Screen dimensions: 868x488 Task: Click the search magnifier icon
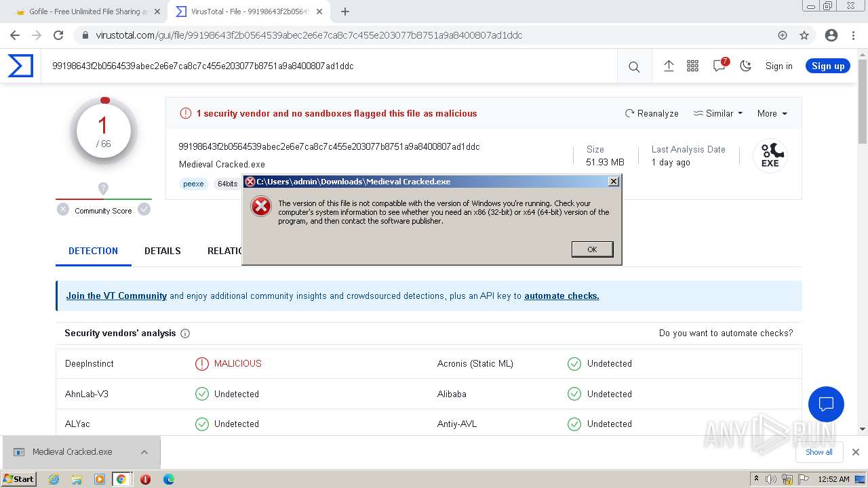(x=634, y=66)
